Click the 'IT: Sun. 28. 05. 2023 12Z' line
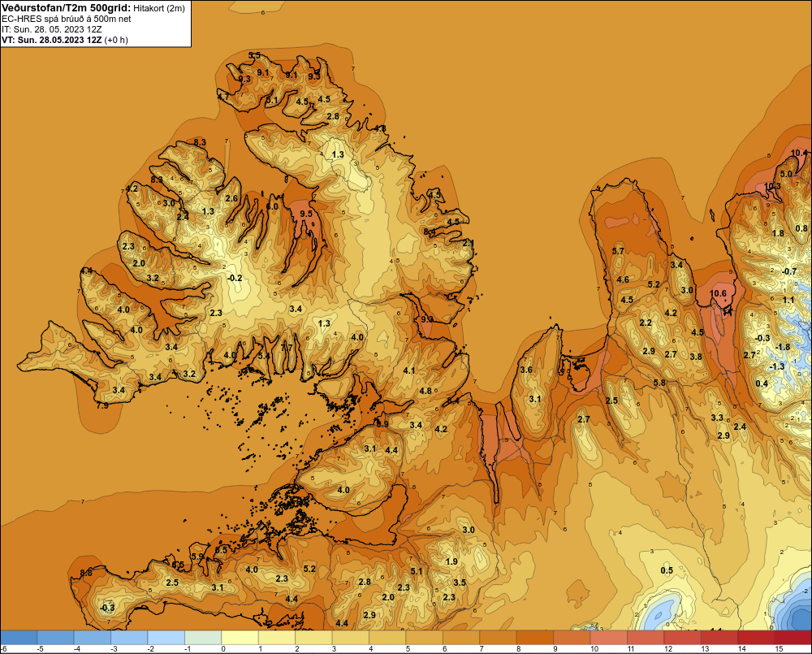The height and width of the screenshot is (654, 812). coord(51,29)
